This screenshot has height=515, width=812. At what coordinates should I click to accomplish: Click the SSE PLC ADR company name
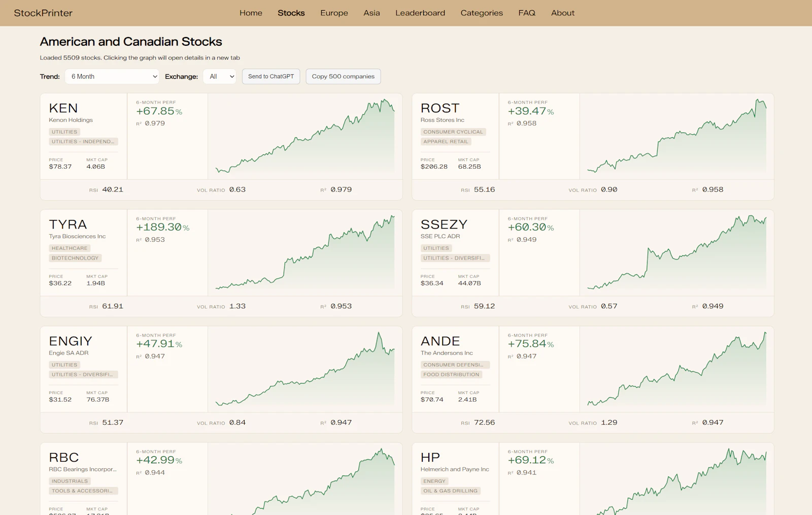coord(440,236)
